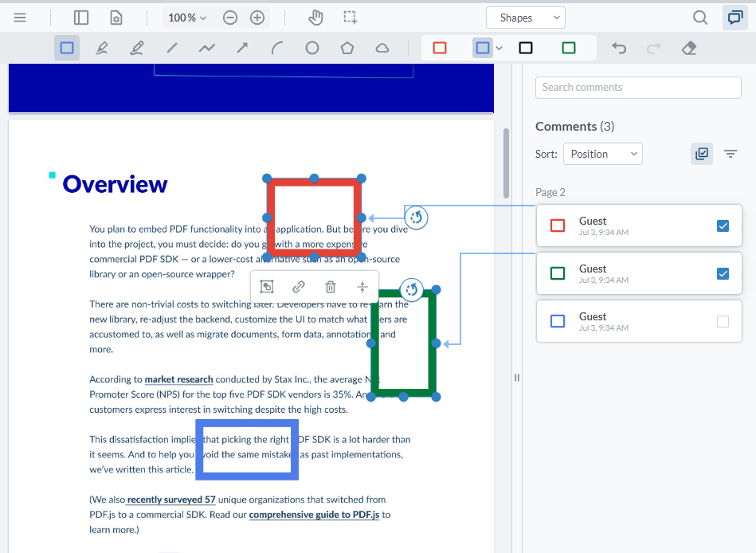The width and height of the screenshot is (756, 553).
Task: Click the recently surveyed 57 link
Action: point(171,500)
